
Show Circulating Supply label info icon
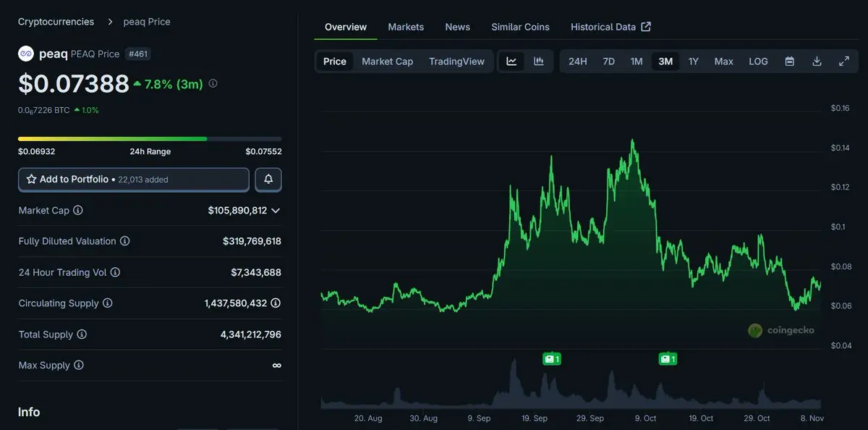[107, 303]
